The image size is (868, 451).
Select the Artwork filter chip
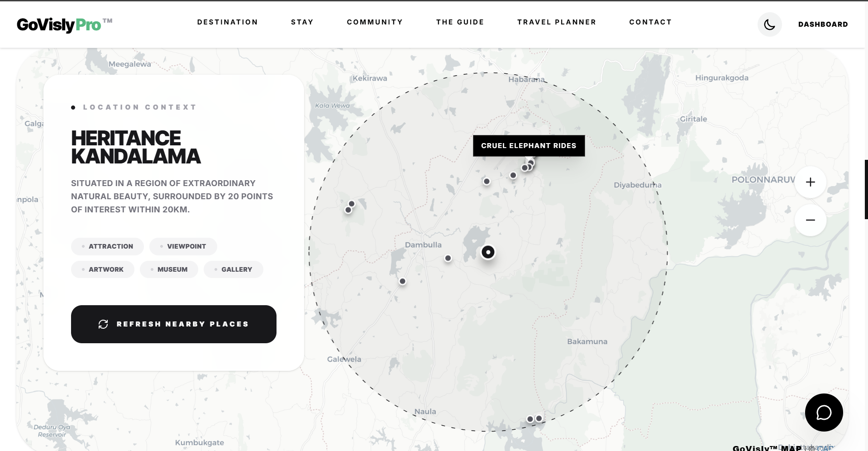pos(103,269)
